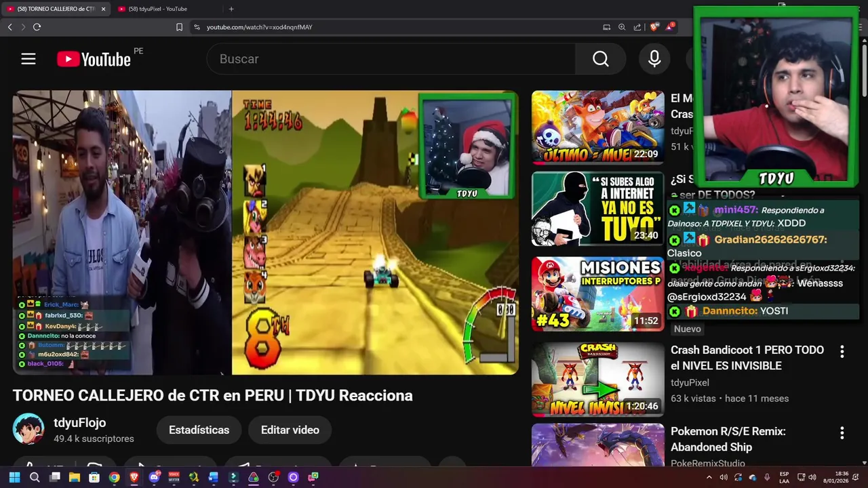Open Pokemon R/S/E Remix: Abandoned Ship title
Viewport: 868px width, 488px height.
coord(728,439)
